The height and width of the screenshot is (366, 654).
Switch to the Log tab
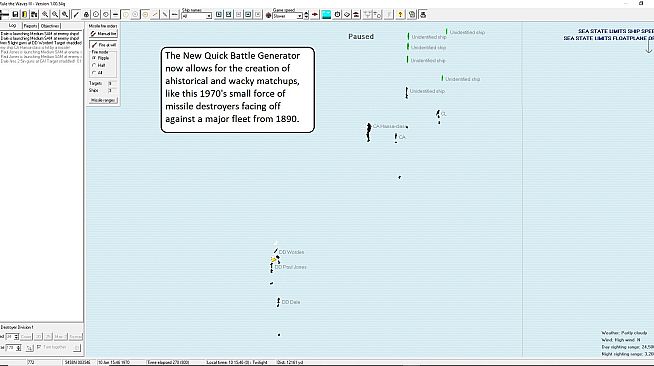pos(12,25)
